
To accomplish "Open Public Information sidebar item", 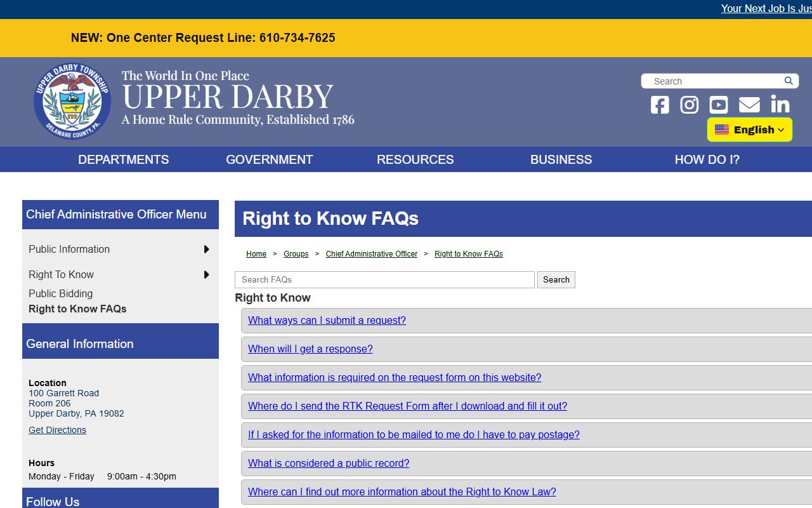I will [x=69, y=250].
